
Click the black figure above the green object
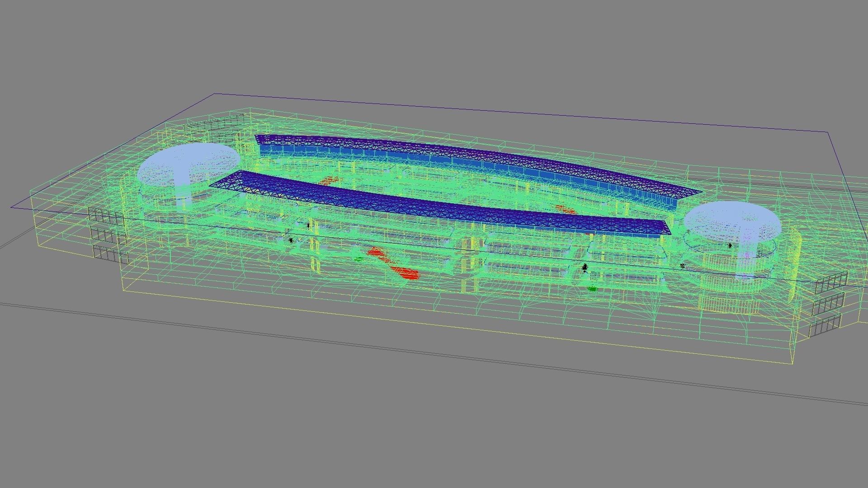pos(585,267)
